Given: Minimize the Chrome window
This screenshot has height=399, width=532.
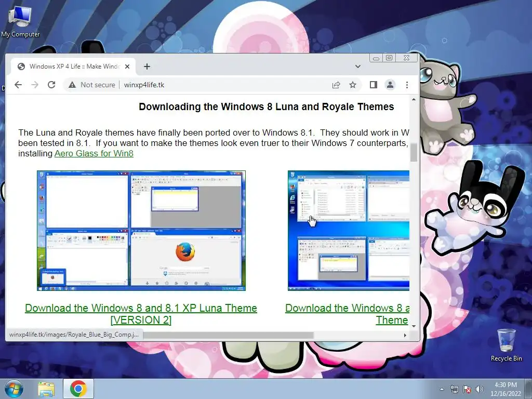Looking at the screenshot, I should click(x=376, y=58).
